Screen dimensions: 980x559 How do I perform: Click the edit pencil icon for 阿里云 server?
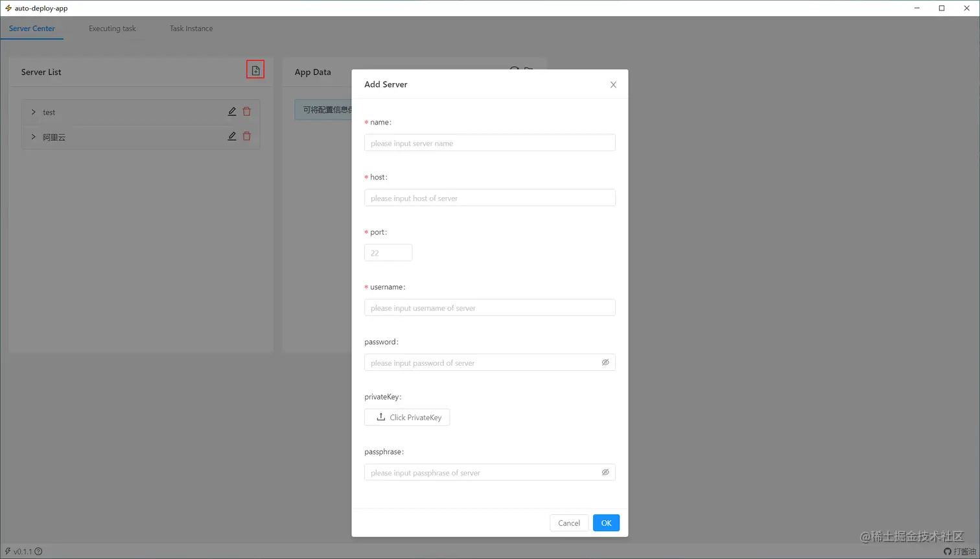click(x=232, y=136)
